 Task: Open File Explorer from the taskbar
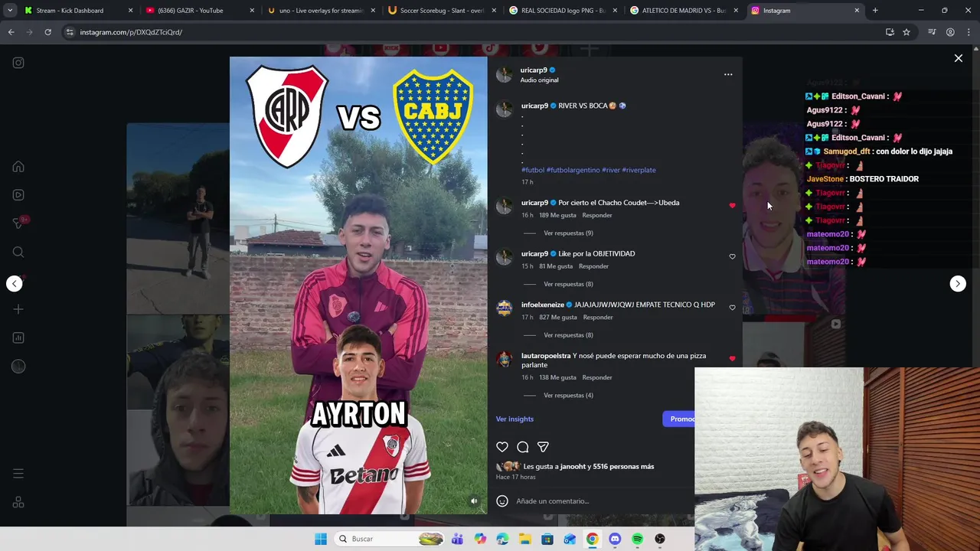point(524,539)
